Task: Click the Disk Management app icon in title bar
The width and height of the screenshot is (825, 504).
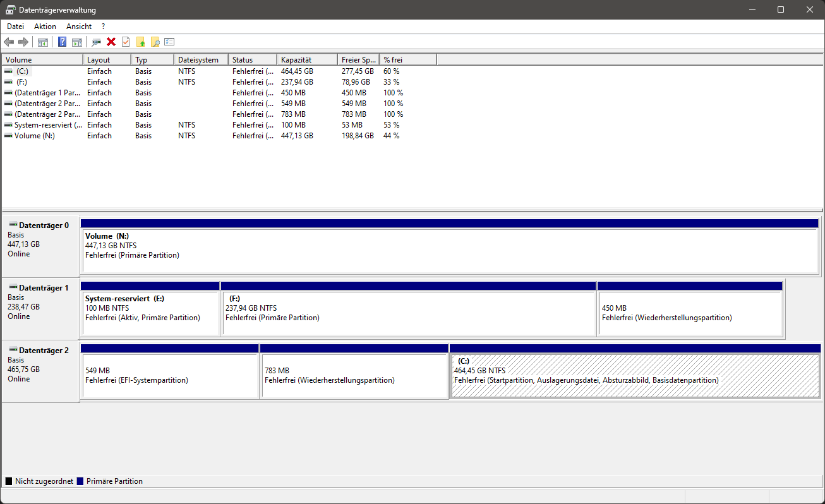Action: click(11, 10)
